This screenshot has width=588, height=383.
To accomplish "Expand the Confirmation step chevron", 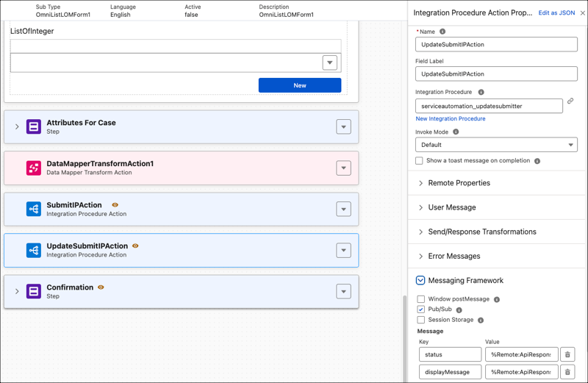I will pos(17,291).
